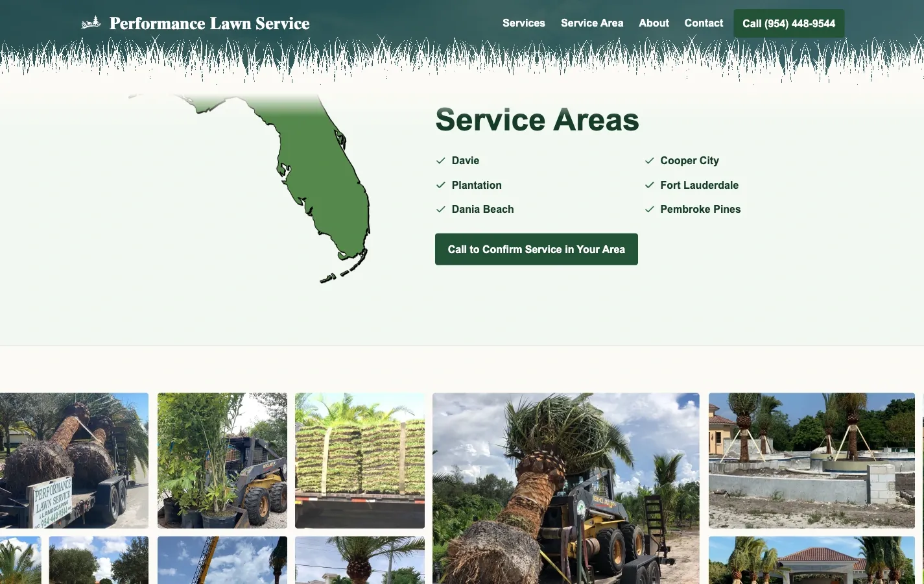
Task: Click the Performance Lawn Service site title
Action: click(209, 23)
